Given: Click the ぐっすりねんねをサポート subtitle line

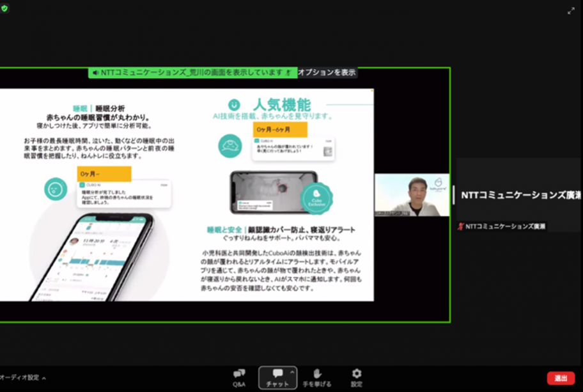Looking at the screenshot, I should [281, 238].
